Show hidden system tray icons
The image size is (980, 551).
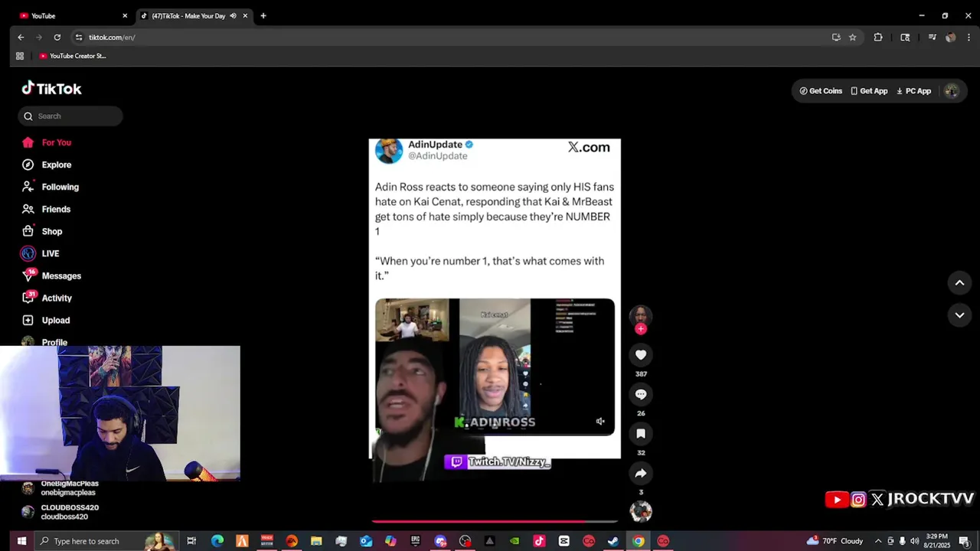(877, 541)
